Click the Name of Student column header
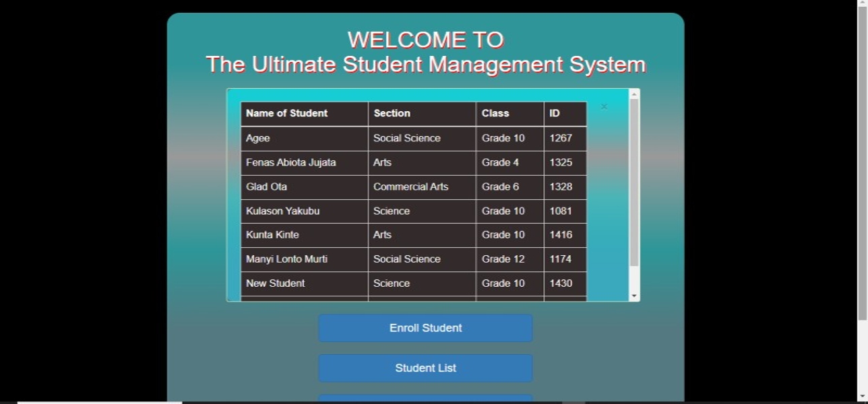The image size is (868, 404). click(x=286, y=113)
